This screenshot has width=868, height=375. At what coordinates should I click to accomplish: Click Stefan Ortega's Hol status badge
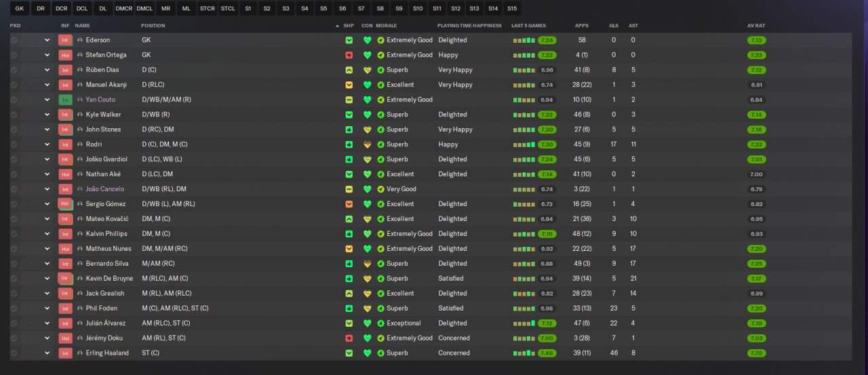click(x=65, y=55)
